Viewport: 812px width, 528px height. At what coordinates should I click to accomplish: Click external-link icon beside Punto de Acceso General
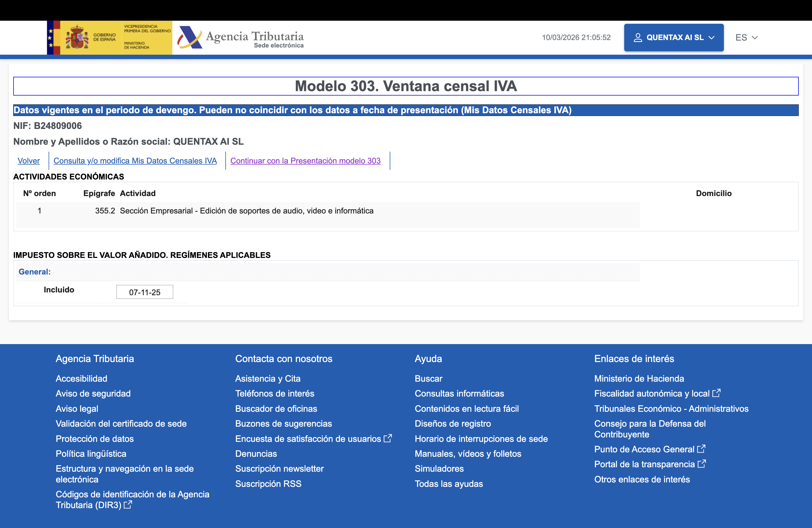(x=702, y=449)
